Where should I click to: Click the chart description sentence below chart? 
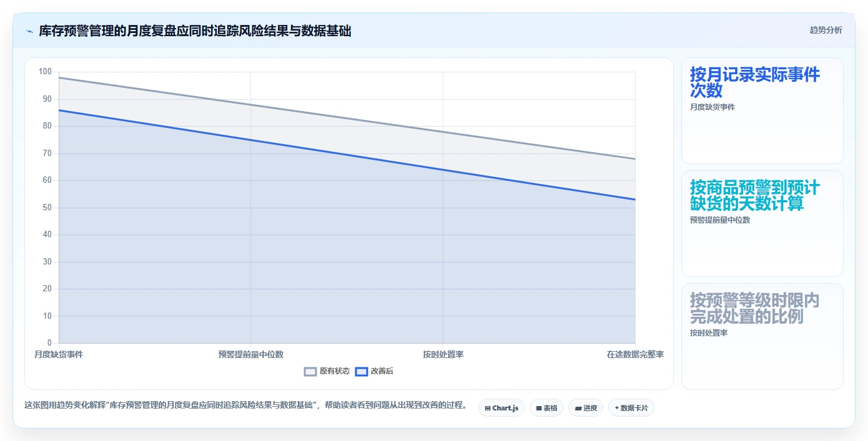[x=245, y=405]
